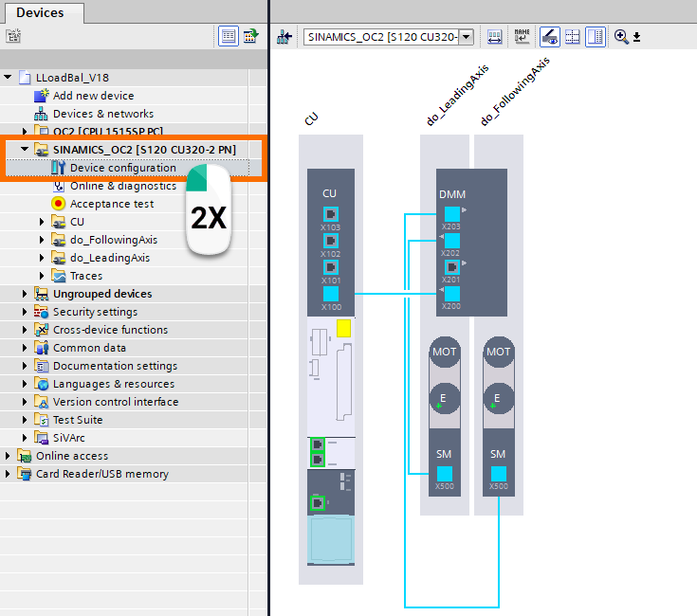697x616 pixels.
Task: Click the split editor grid icon
Action: tap(573, 37)
